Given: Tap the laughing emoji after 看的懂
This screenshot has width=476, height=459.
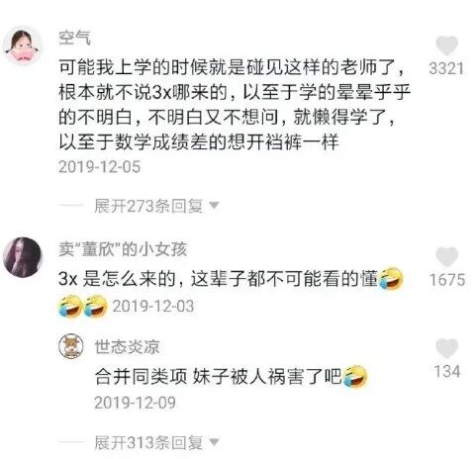Looking at the screenshot, I should coord(391,279).
